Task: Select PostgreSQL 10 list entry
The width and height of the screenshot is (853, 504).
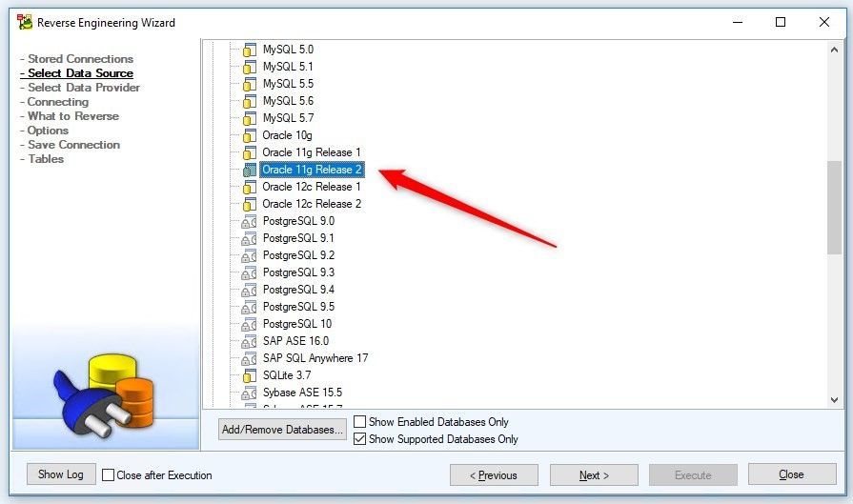Action: tap(297, 324)
